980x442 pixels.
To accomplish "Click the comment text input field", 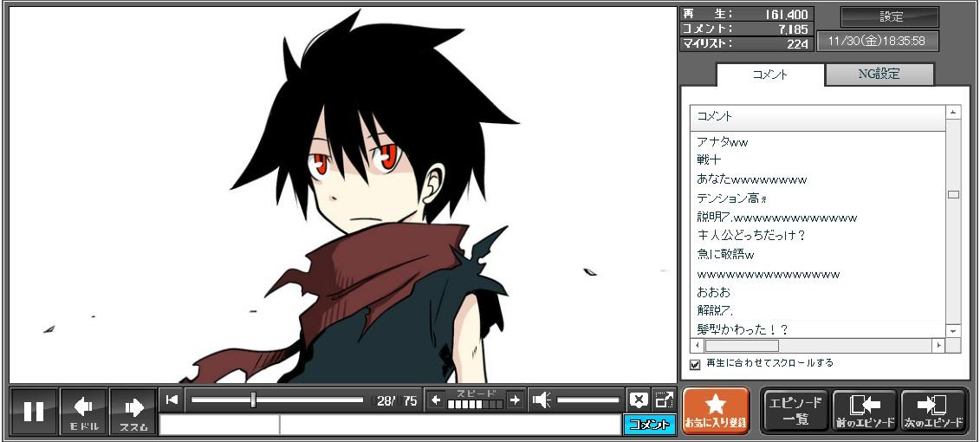I will [449, 424].
